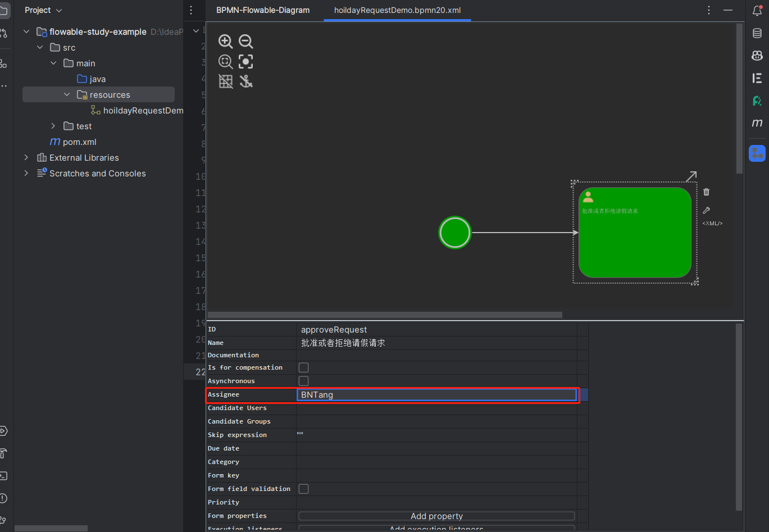Click the Assignee field containing BNTang
The image size is (769, 532).
436,395
